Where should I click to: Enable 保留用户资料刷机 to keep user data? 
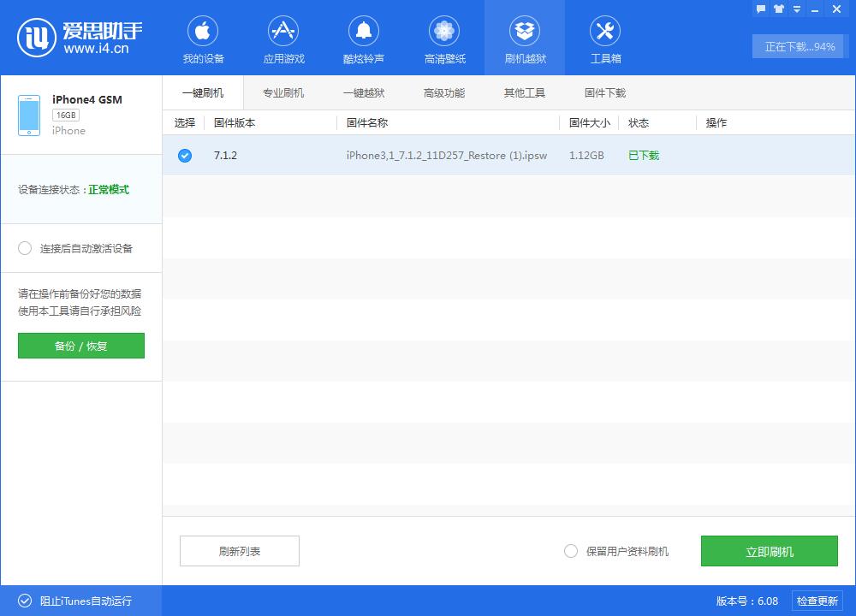click(570, 551)
